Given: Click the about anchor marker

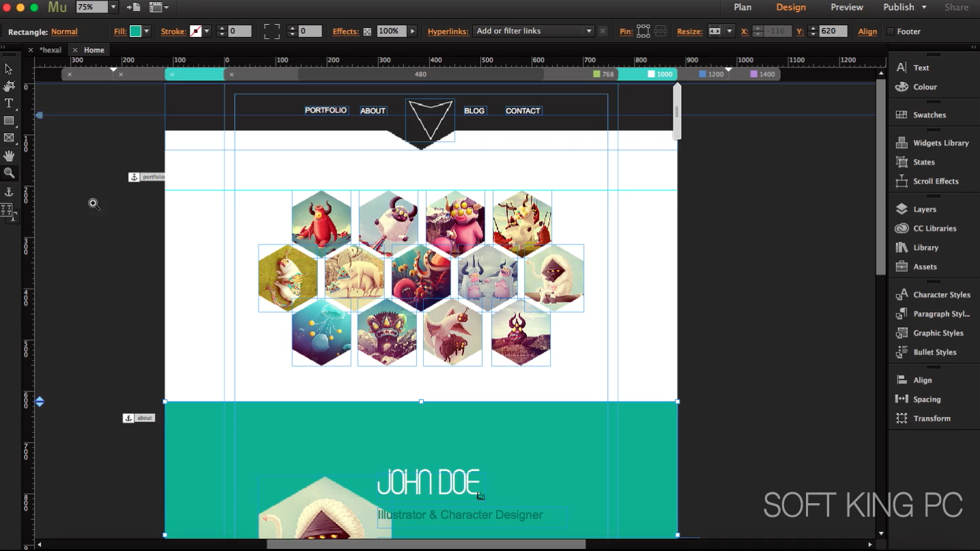Looking at the screenshot, I should click(x=139, y=418).
